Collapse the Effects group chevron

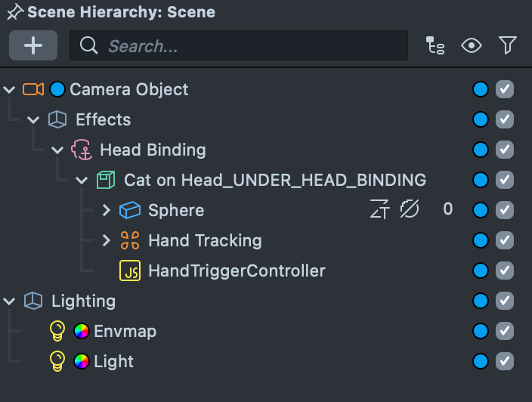33,119
